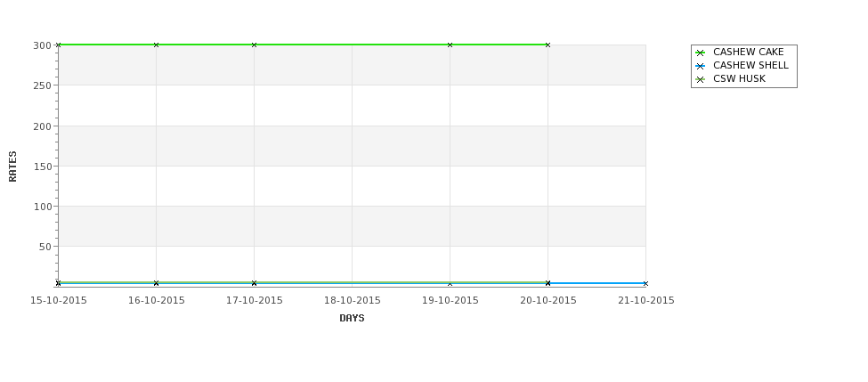Click the DAYS axis title
The height and width of the screenshot is (382, 868).
(x=352, y=318)
